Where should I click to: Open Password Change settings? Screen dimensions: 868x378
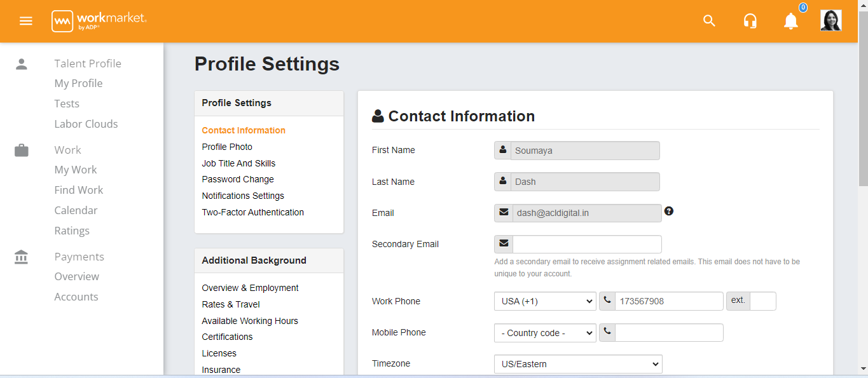click(237, 179)
